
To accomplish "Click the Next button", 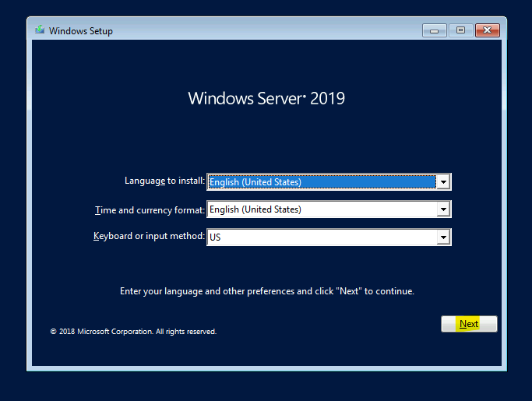I will coord(469,324).
